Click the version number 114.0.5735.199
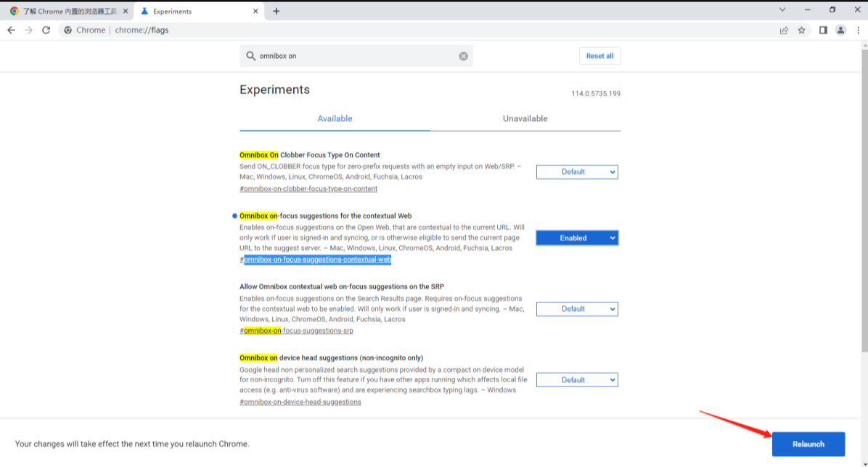The width and height of the screenshot is (868, 467). 596,94
